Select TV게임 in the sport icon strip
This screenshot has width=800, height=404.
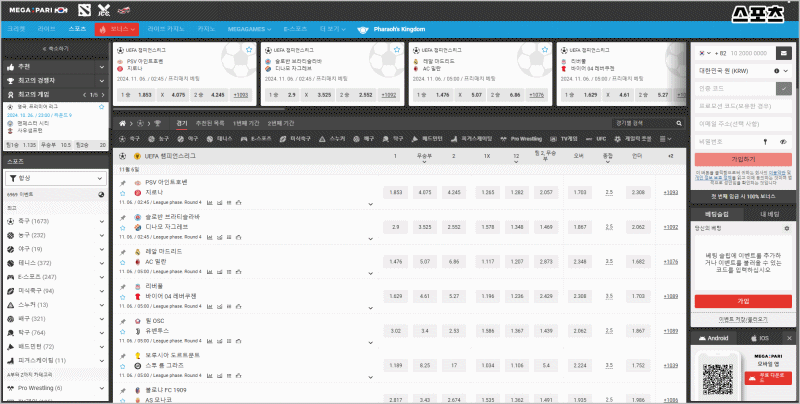[x=564, y=139]
